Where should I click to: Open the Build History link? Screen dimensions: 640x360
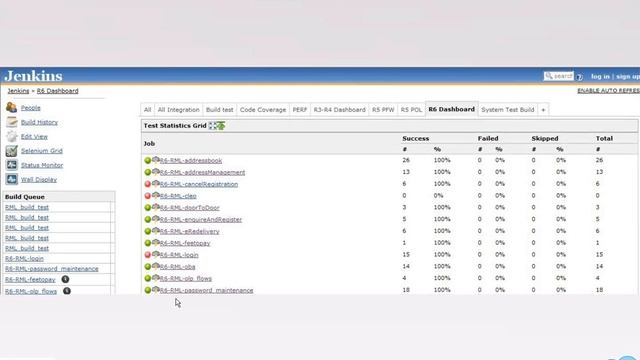39,122
